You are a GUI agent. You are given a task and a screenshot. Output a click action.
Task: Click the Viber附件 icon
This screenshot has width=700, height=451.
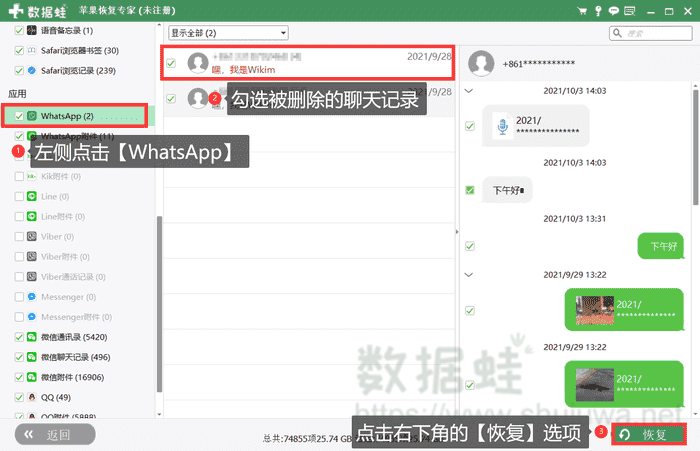pyautogui.click(x=32, y=257)
